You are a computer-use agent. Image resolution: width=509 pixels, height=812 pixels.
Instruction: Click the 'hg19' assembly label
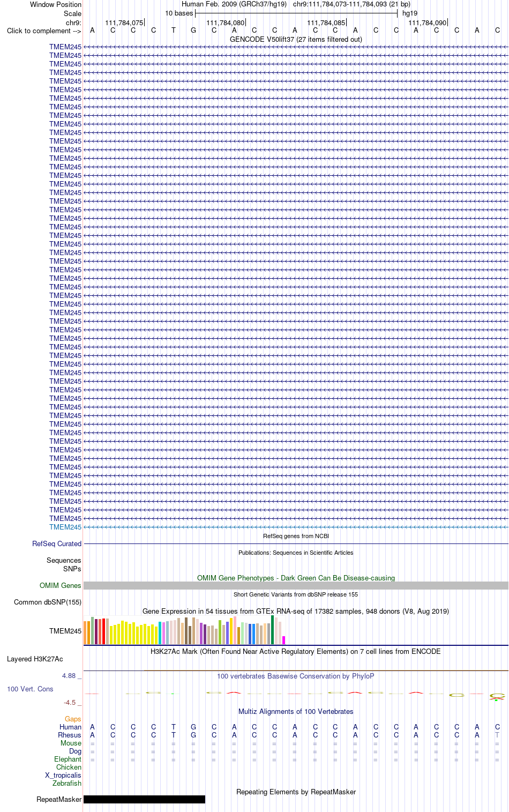click(410, 13)
